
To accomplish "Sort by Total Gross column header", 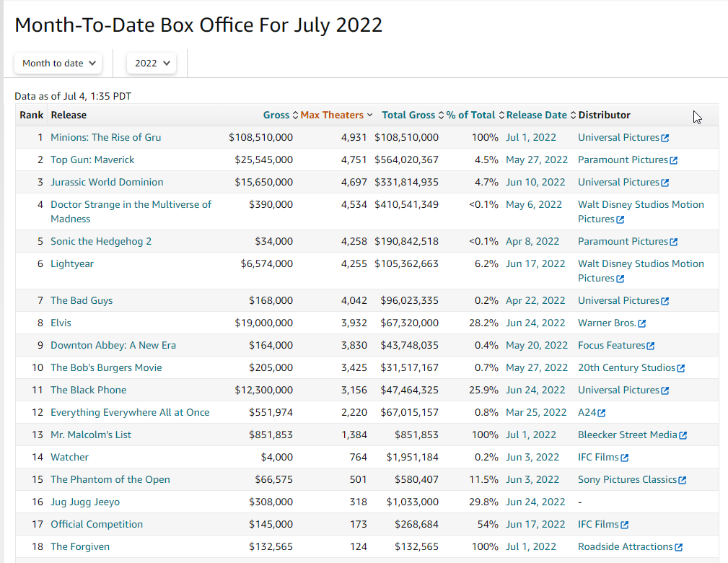I will pos(413,115).
